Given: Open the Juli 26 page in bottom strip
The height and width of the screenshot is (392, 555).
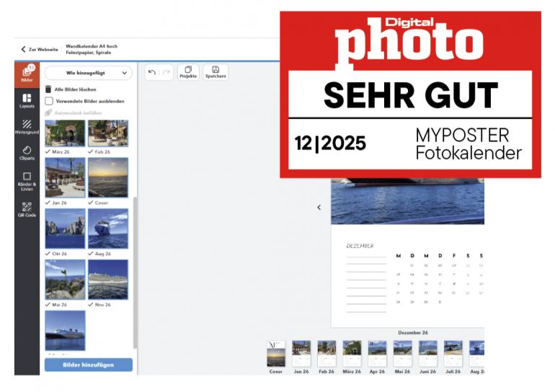Looking at the screenshot, I should coord(453,354).
